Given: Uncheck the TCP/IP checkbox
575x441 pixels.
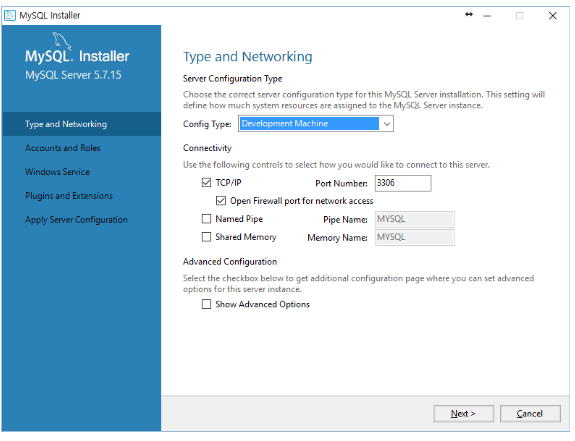Looking at the screenshot, I should pyautogui.click(x=206, y=183).
